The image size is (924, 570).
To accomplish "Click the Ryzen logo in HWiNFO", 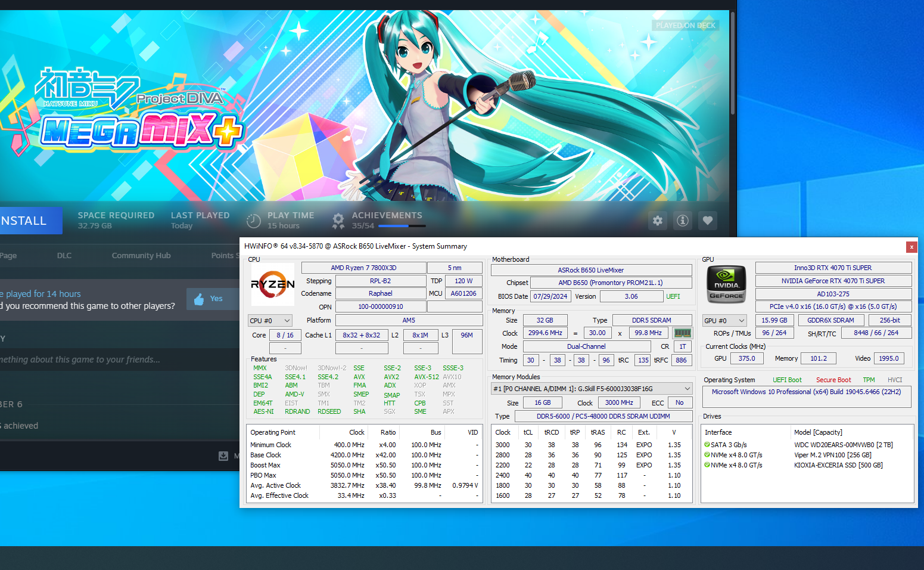I will coord(273,284).
